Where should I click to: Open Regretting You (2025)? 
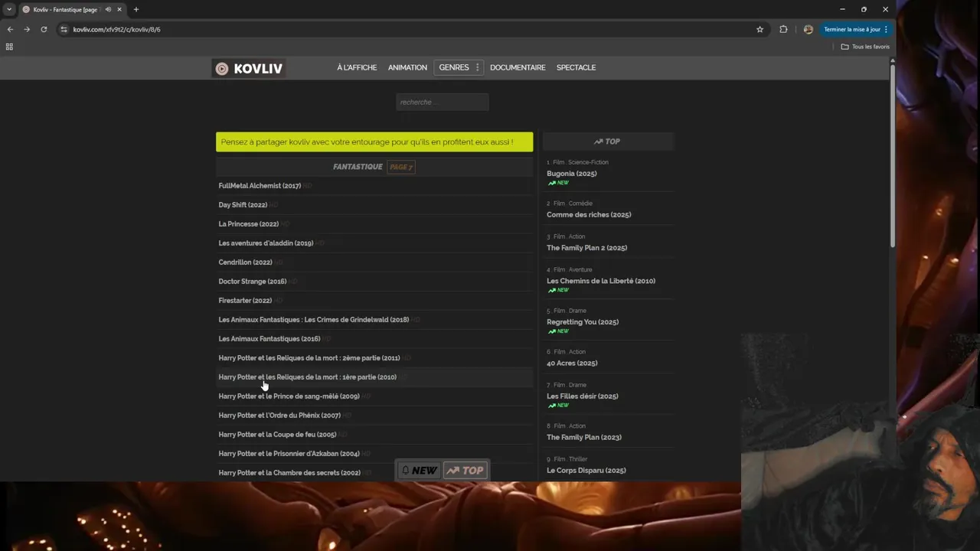tap(583, 322)
